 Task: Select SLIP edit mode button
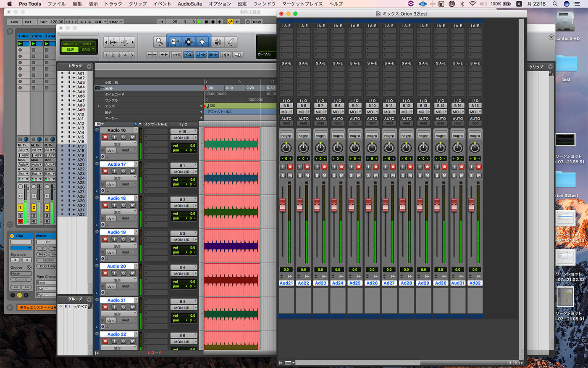pos(70,50)
